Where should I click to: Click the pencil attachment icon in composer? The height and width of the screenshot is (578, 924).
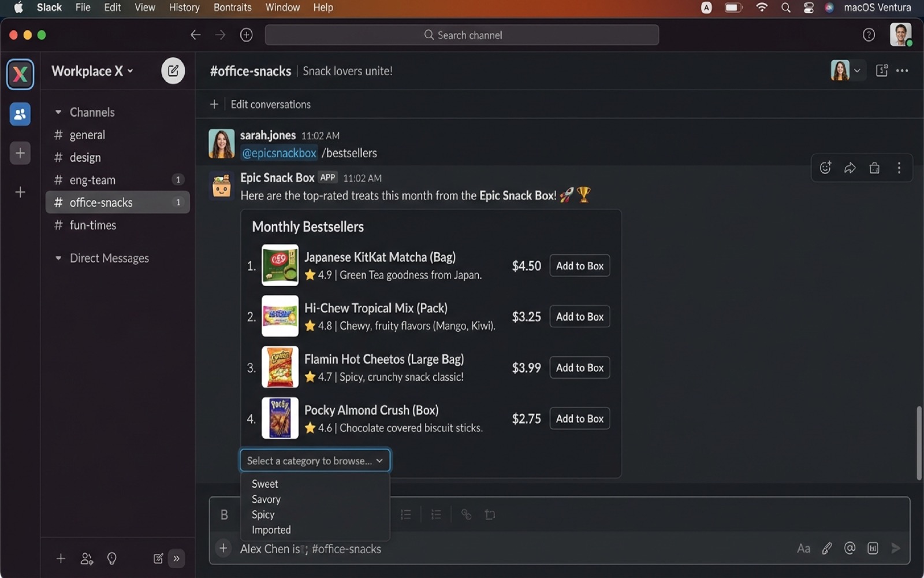pos(827,549)
